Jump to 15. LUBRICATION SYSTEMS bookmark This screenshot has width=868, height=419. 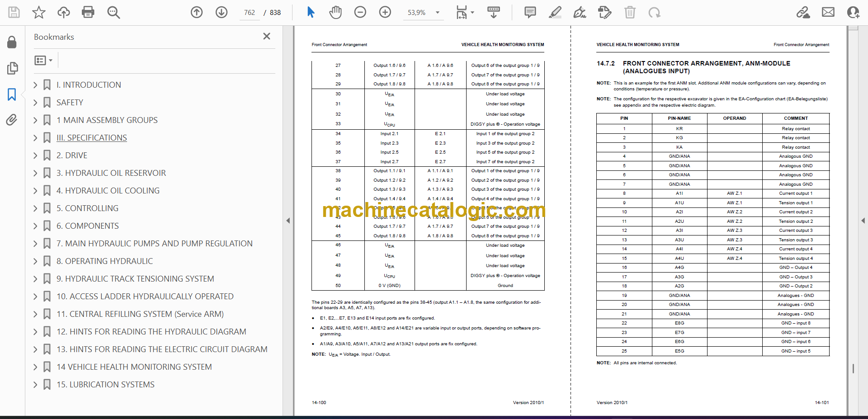(x=105, y=385)
